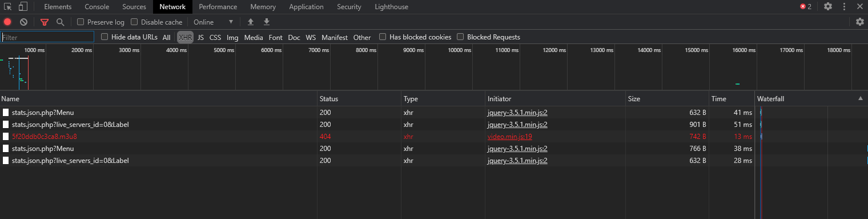Open the Application tab
The image size is (868, 219).
point(306,7)
